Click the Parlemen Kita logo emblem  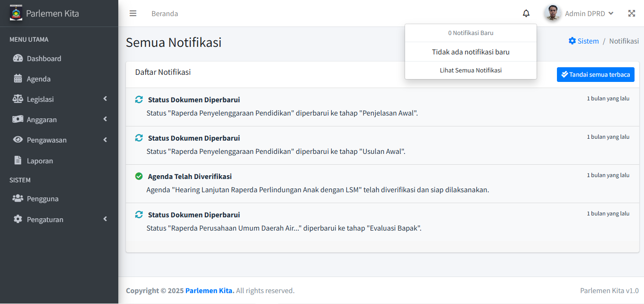click(x=16, y=13)
